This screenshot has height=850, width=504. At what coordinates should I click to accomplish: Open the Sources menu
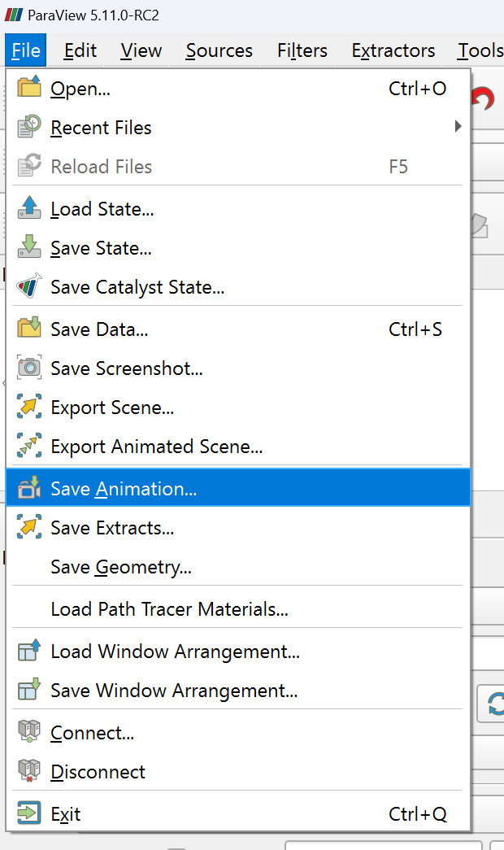point(219,50)
